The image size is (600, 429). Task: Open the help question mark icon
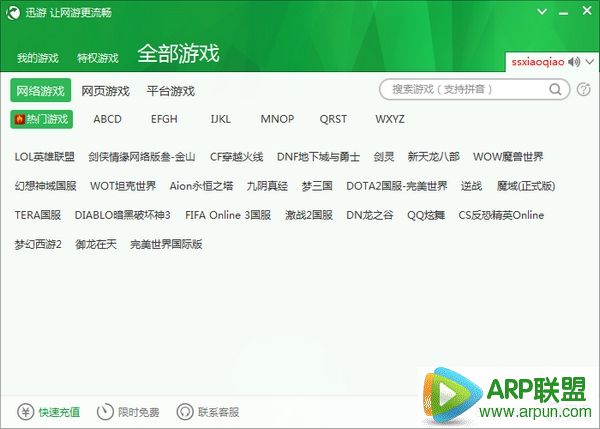[584, 90]
